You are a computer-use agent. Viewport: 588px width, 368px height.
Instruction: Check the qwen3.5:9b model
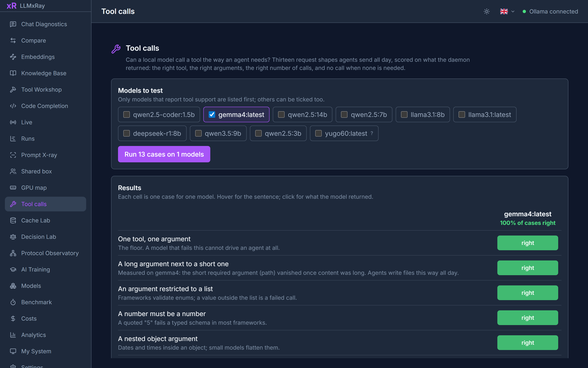(198, 133)
